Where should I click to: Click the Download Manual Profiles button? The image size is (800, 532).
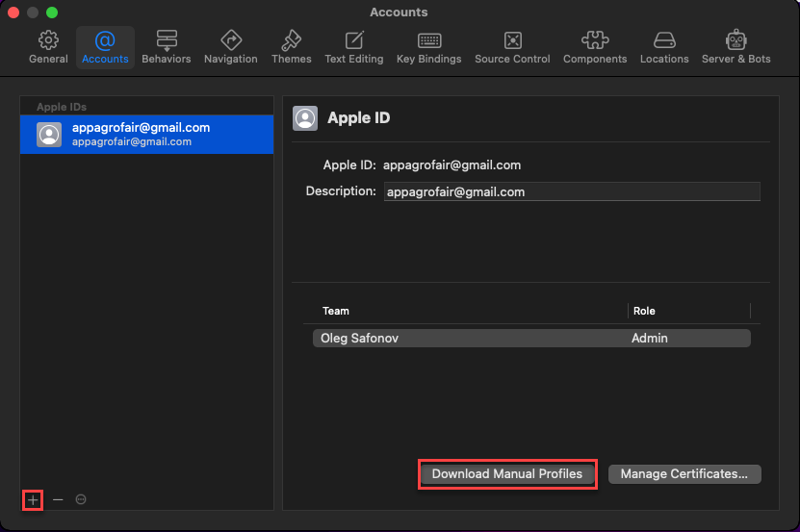(507, 474)
